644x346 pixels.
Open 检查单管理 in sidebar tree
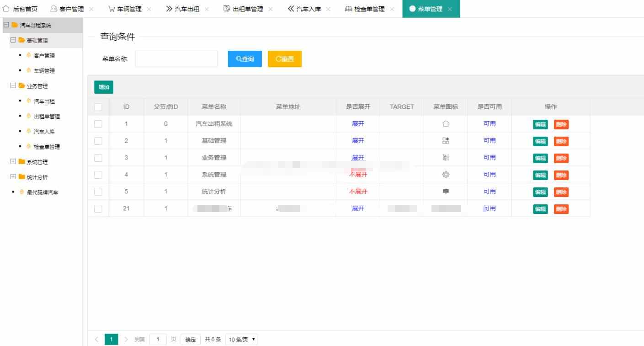(47, 147)
